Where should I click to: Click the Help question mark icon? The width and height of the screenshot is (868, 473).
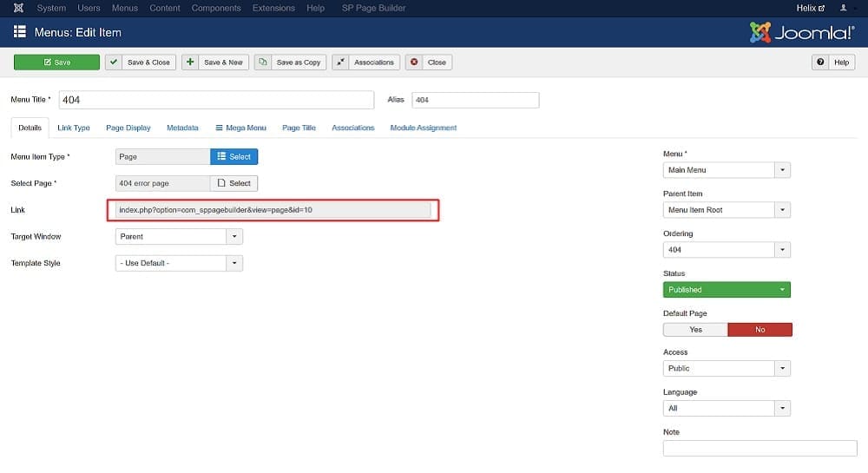(x=820, y=62)
